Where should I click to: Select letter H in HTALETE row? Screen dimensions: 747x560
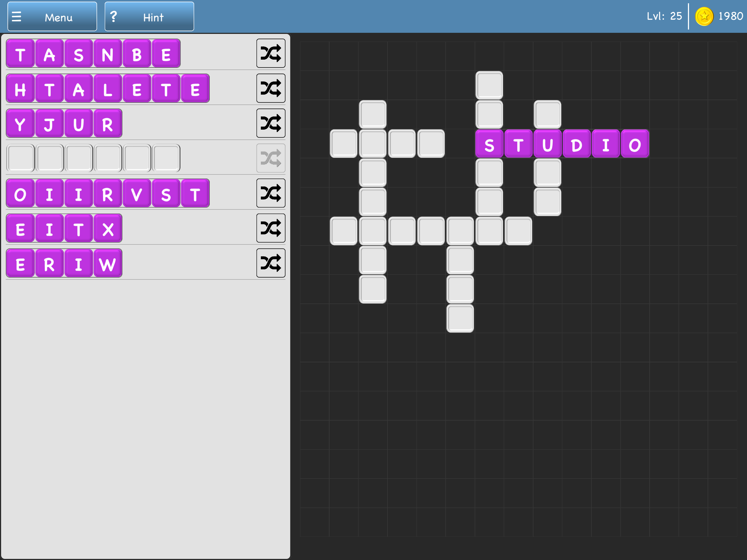[20, 88]
